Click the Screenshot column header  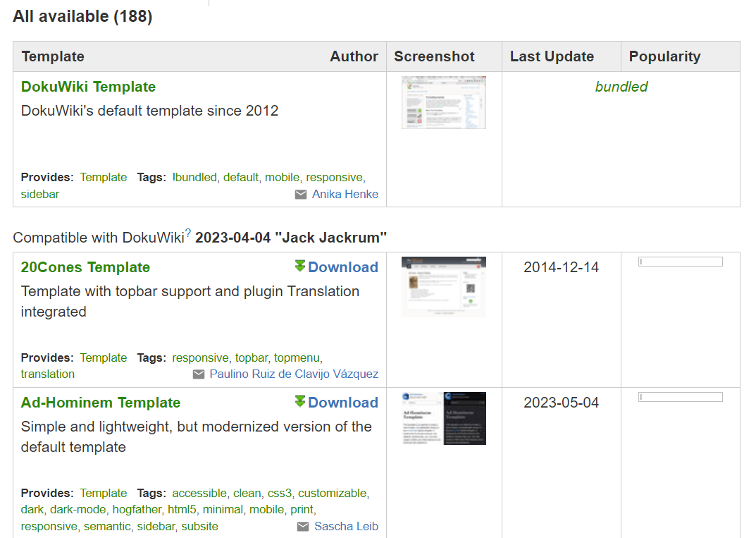coord(435,56)
